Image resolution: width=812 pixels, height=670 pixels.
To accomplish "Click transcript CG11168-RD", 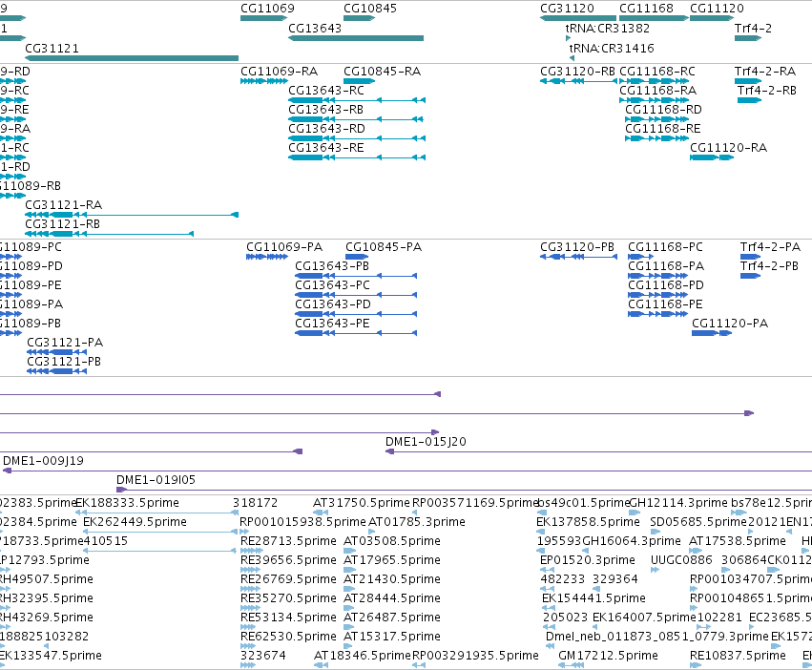I will pyautogui.click(x=663, y=110).
